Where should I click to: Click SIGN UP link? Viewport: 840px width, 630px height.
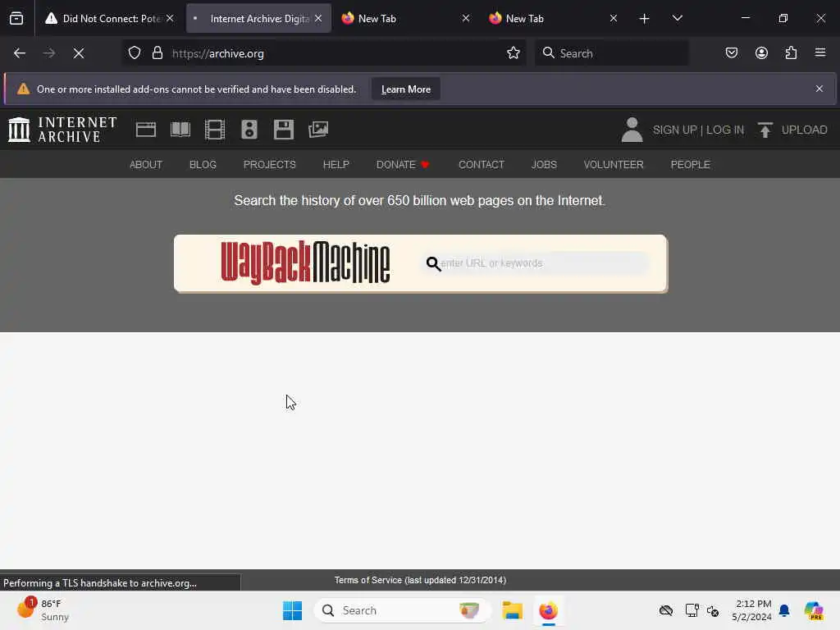coord(674,130)
